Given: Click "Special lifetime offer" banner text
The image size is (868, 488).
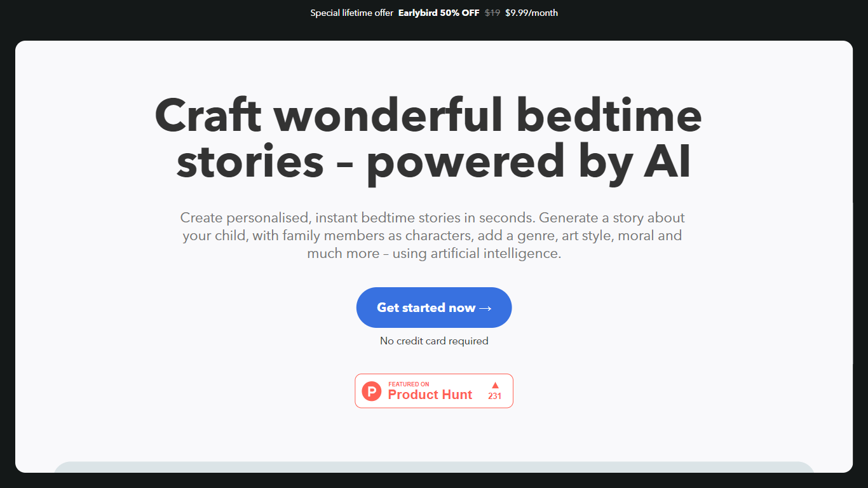Looking at the screenshot, I should click(352, 13).
